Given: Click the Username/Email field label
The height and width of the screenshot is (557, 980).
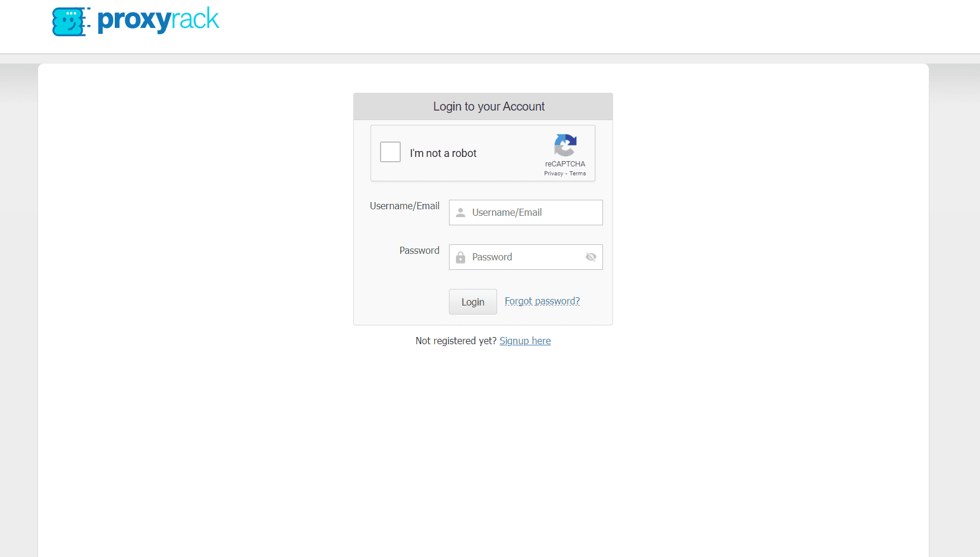Looking at the screenshot, I should [x=404, y=206].
